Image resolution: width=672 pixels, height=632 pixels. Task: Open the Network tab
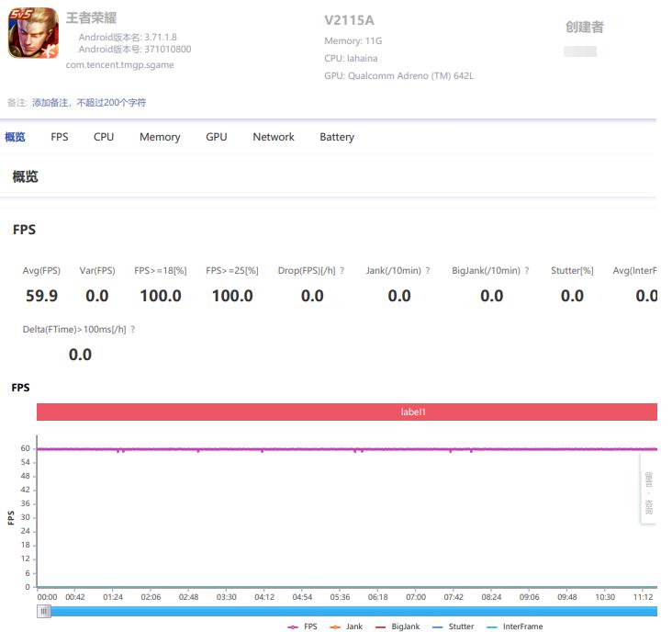pos(274,137)
